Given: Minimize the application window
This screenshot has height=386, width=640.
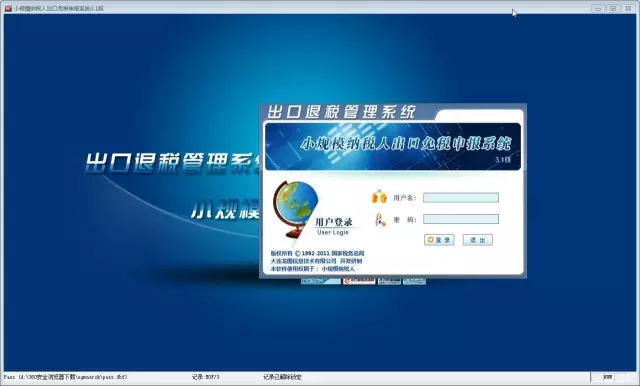Looking at the screenshot, I should click(598, 8).
